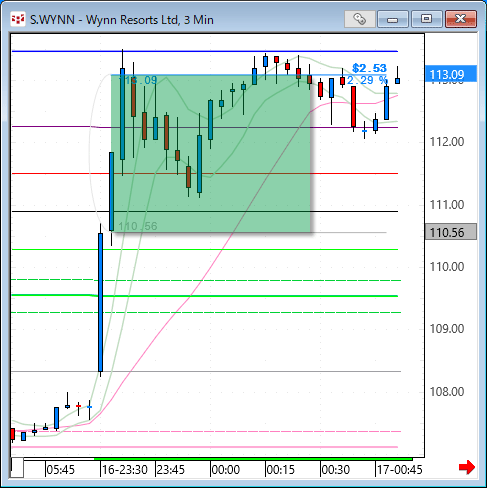Click the red scroll-right arrow
487x488 pixels.
pyautogui.click(x=467, y=467)
